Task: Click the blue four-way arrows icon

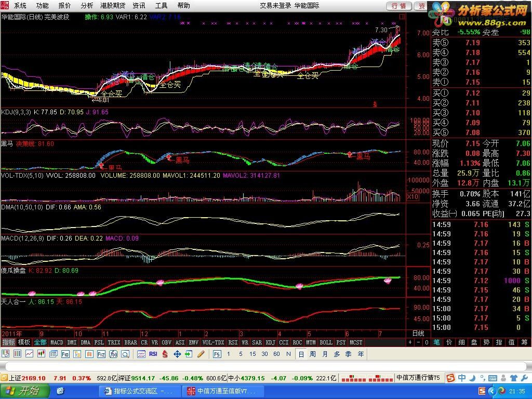Action: [x=177, y=354]
